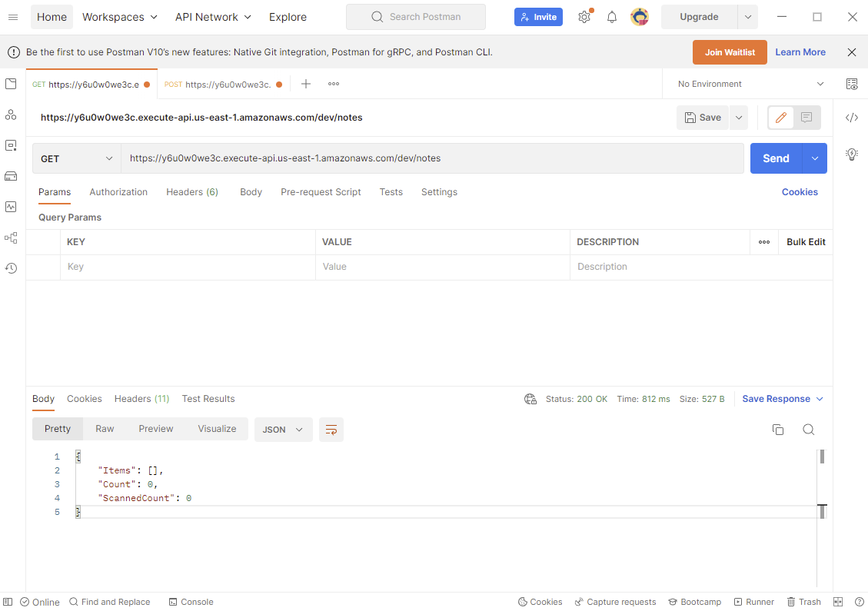Image resolution: width=868 pixels, height=611 pixels.
Task: Open the help icon in the status bar
Action: point(859,602)
